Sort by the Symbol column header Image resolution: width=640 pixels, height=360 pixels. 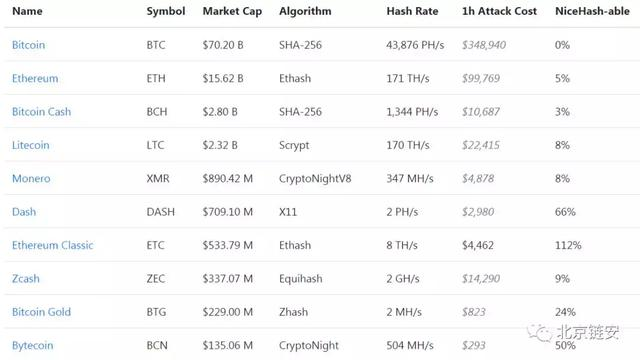pyautogui.click(x=166, y=11)
